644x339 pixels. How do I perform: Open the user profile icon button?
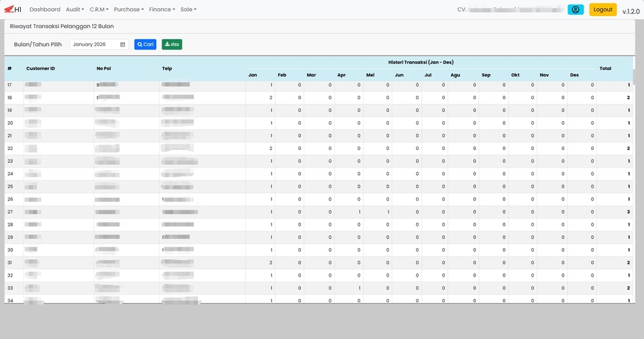[x=576, y=9]
